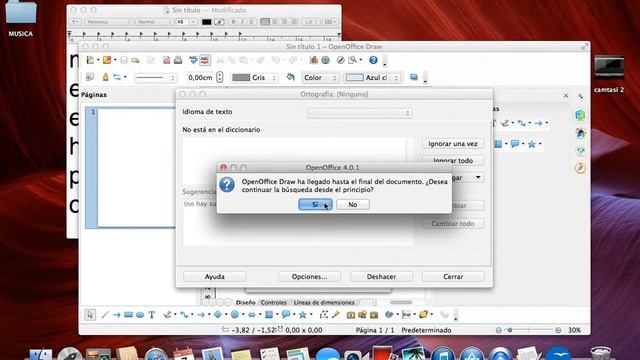Click No in the OpenOffice 4.0.1 dialog
The height and width of the screenshot is (360, 640).
click(353, 204)
